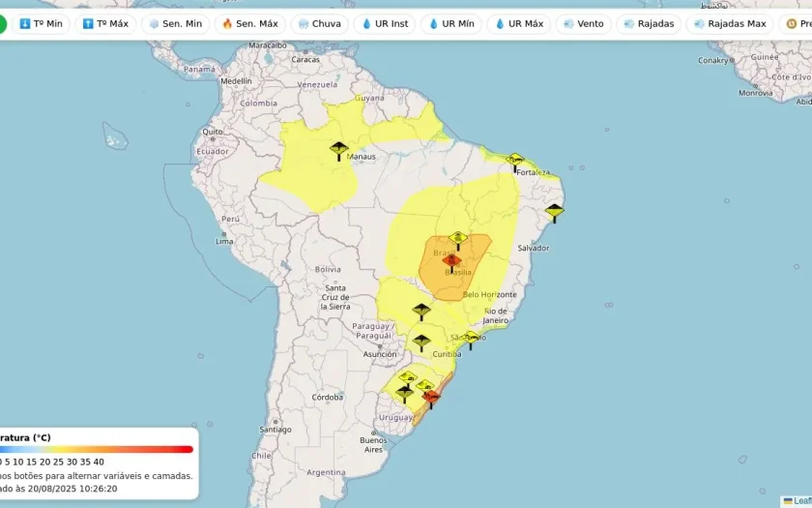The height and width of the screenshot is (508, 812).
Task: Click the 'Santa Cruz de la Sierra' label
Action: tap(335, 297)
